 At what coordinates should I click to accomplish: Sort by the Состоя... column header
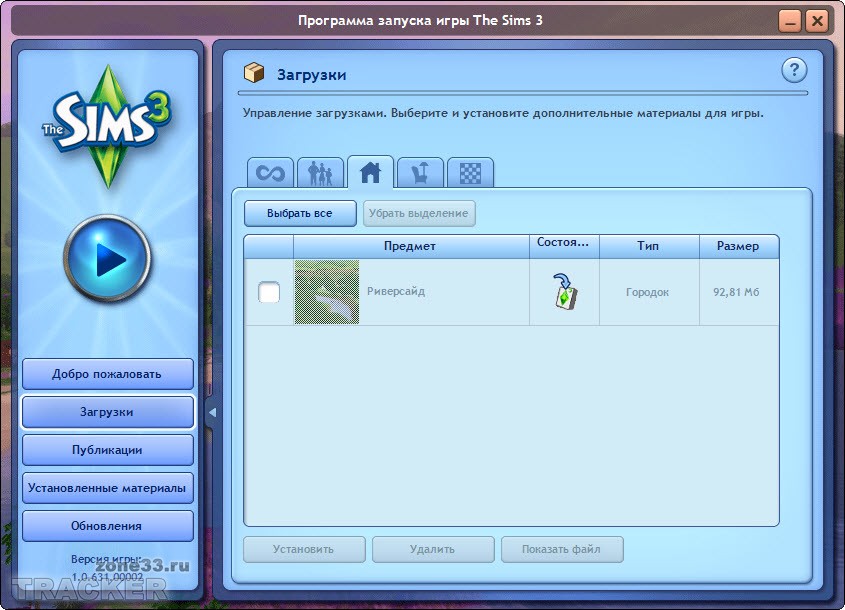564,246
